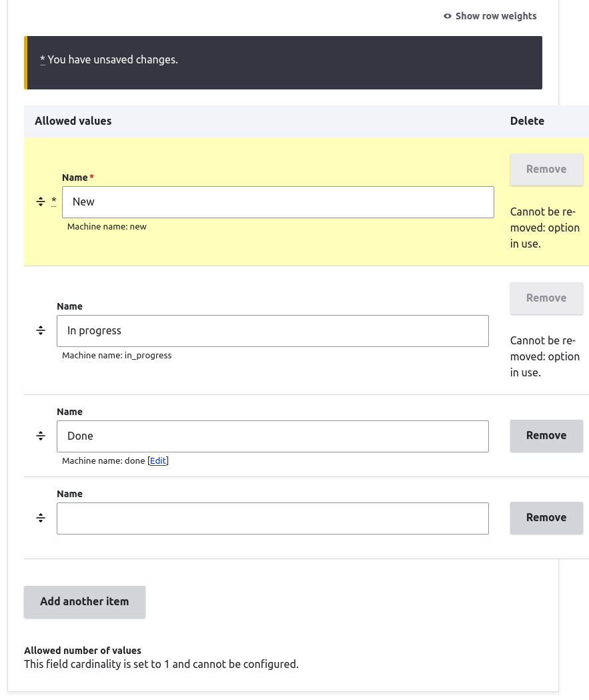Click the Add another item button

[84, 601]
